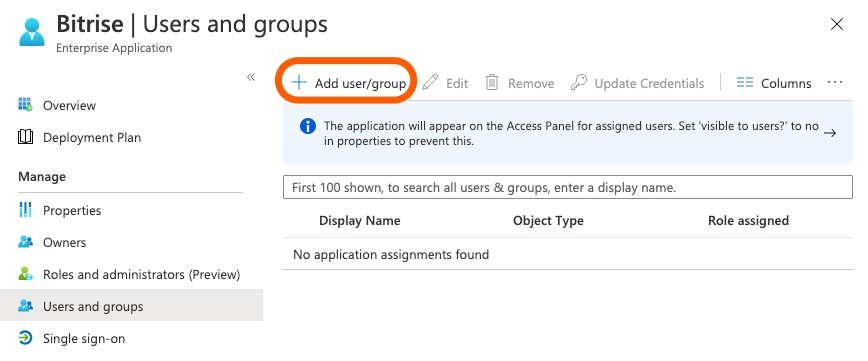Screen dimensions: 868x361
Task: Click the Single sign-on arrow icon
Action: coord(25,338)
